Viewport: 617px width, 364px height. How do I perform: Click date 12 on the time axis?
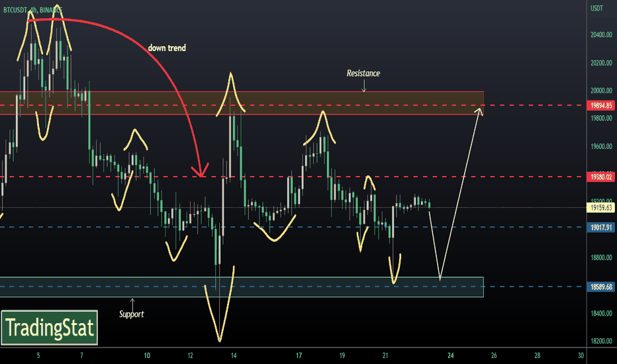(x=190, y=356)
